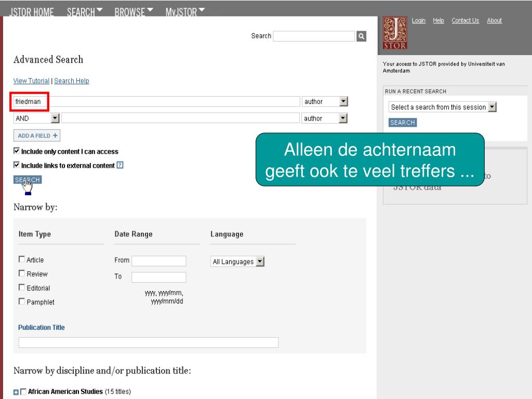Click the Help link in header
Viewport: 532px width, 399px height.
point(438,20)
